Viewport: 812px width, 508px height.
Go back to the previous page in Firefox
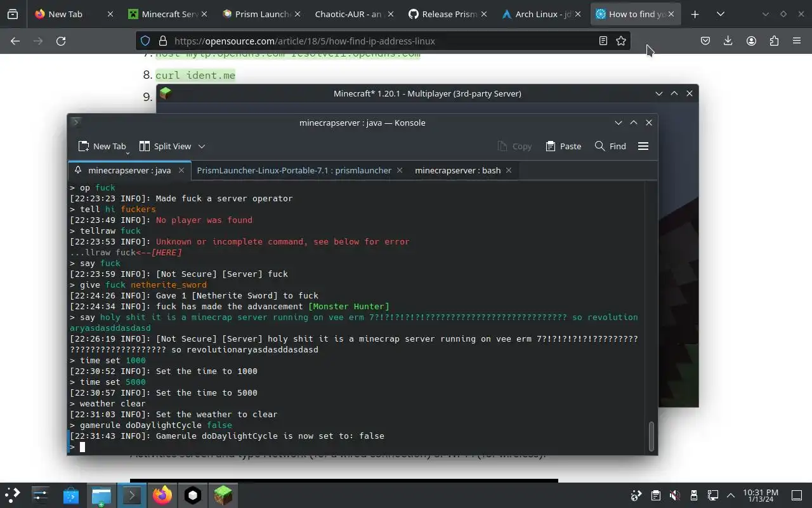coord(15,41)
